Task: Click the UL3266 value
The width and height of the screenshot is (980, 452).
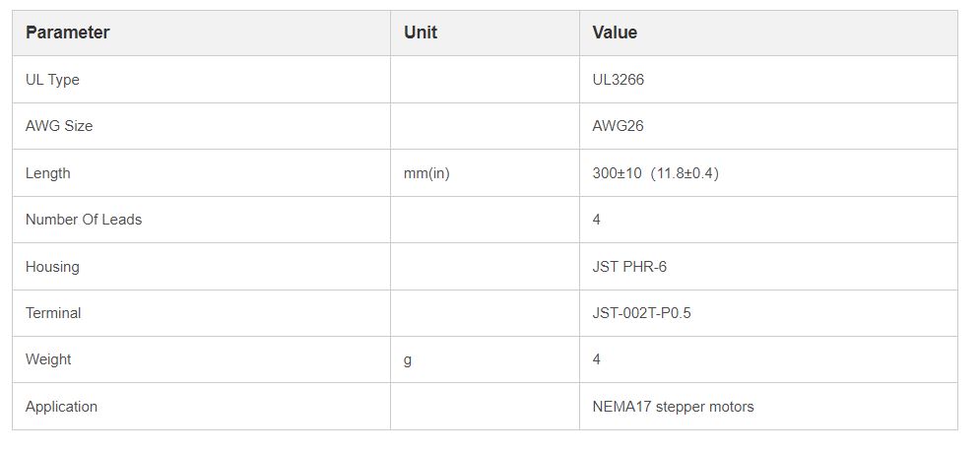Action: pyautogui.click(x=619, y=80)
